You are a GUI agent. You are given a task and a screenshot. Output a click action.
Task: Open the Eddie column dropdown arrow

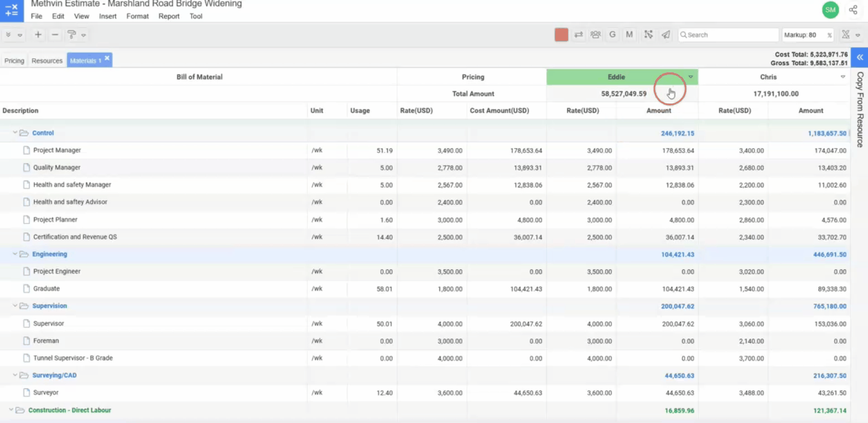tap(691, 77)
